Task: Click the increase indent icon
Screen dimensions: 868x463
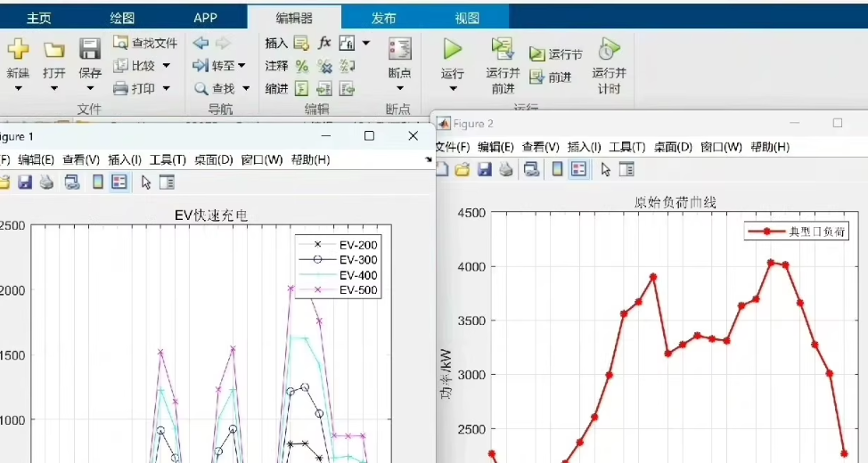Action: 323,88
